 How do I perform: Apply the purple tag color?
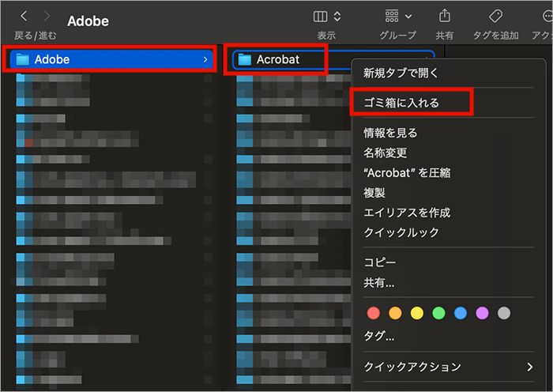click(482, 313)
